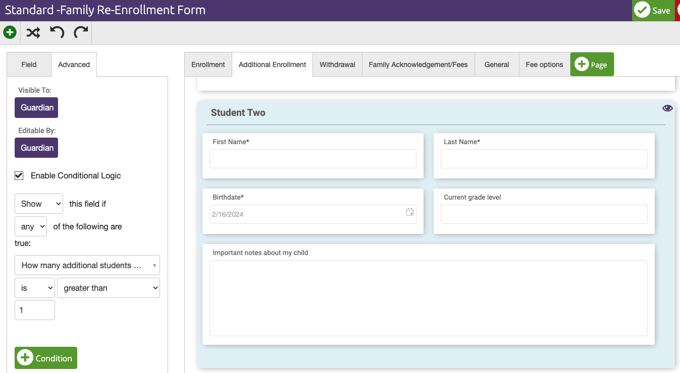Switch to the Field tab
Viewport: 680px width, 373px height.
29,64
